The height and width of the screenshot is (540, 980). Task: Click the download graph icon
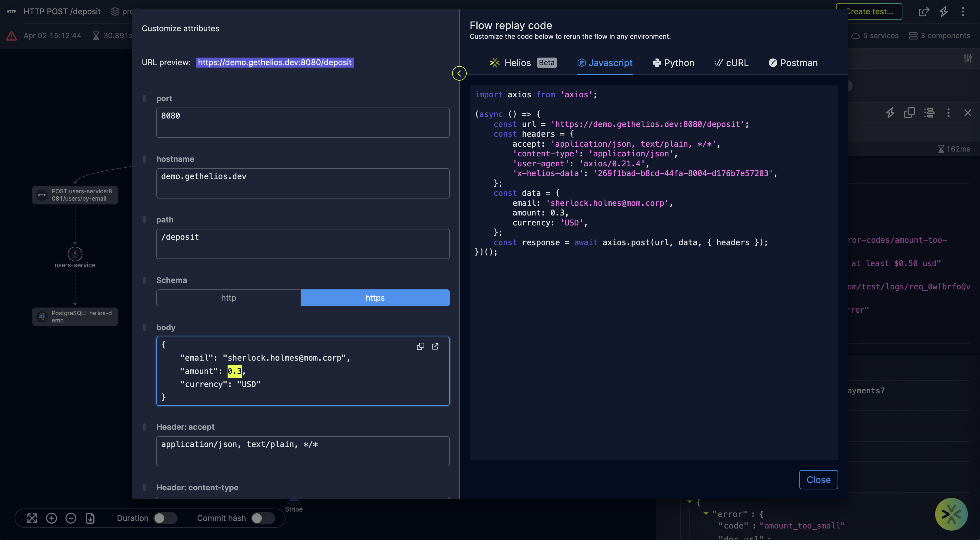click(90, 518)
